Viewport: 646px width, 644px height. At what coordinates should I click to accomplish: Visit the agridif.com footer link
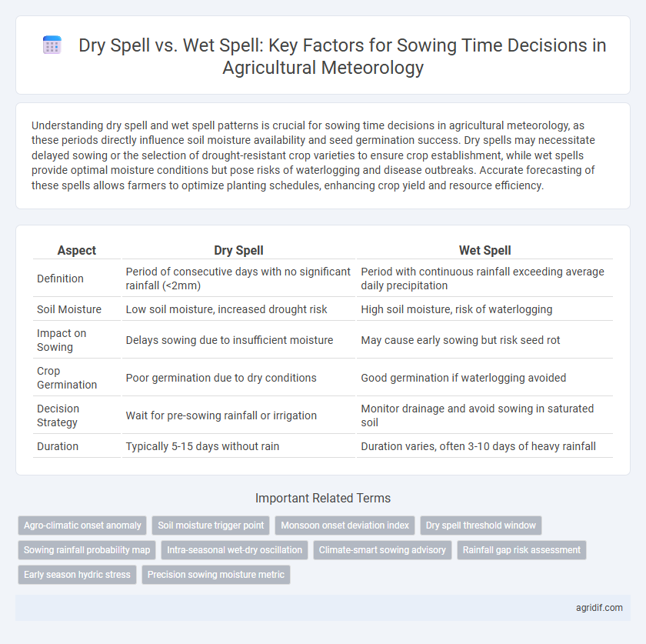(x=599, y=608)
